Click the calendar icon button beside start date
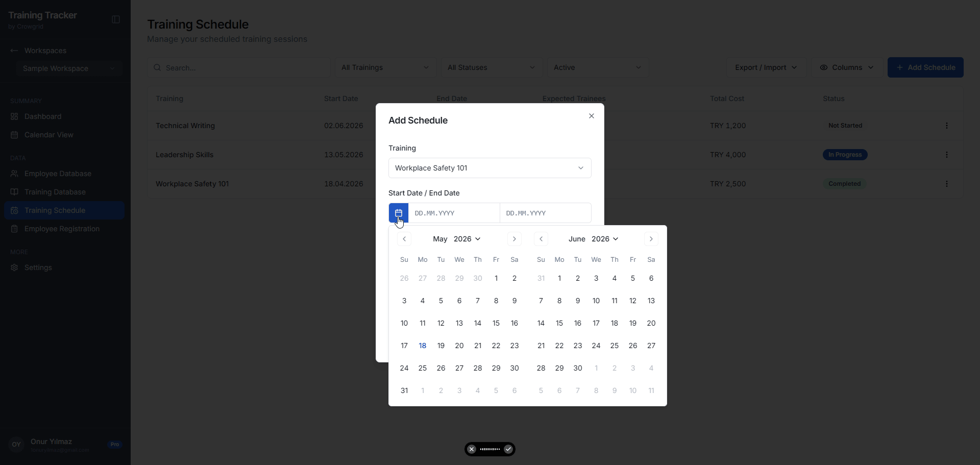Viewport: 980px width, 465px height. coord(398,213)
